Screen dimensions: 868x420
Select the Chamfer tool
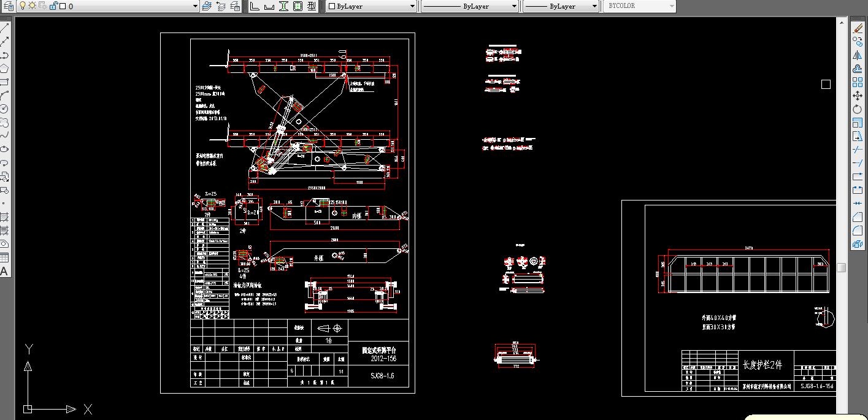(858, 217)
